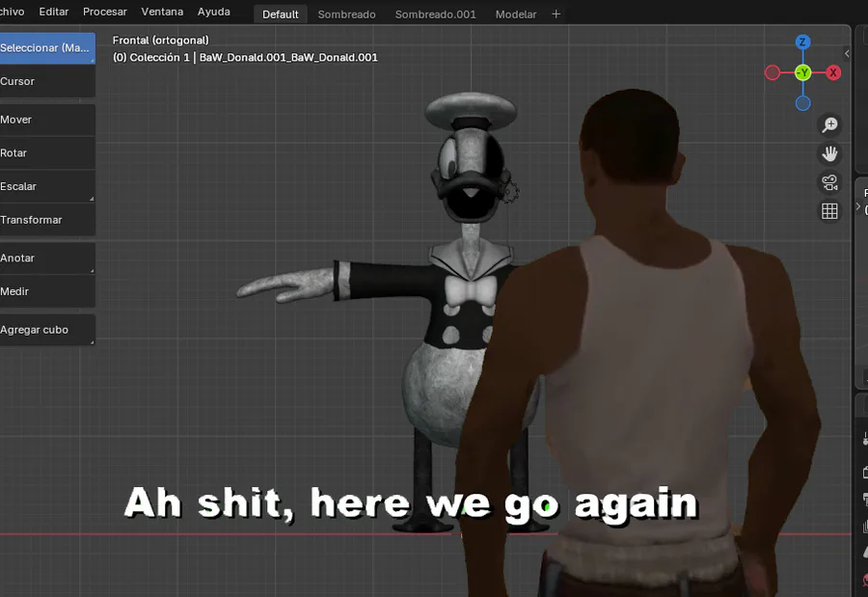Select the Agregar cubo tool
Viewport: 868px width, 597px height.
[47, 330]
